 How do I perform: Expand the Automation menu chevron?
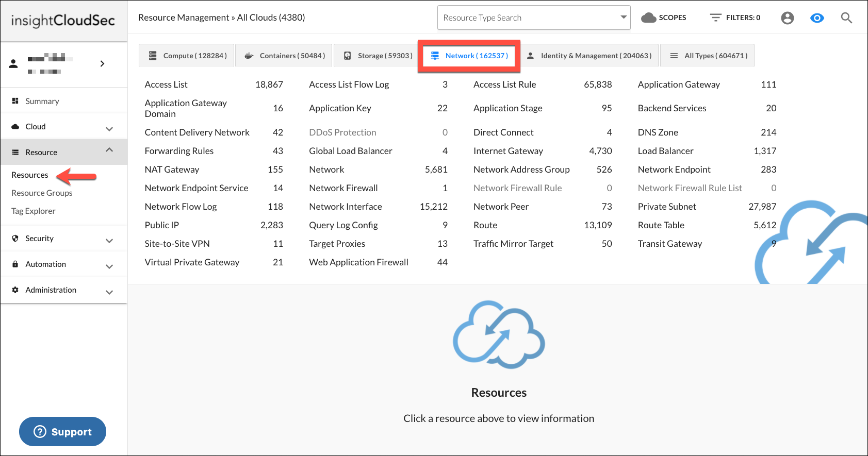coord(109,266)
